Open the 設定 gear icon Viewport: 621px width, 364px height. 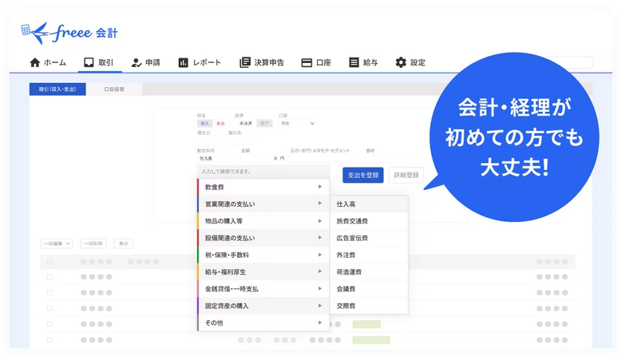401,62
